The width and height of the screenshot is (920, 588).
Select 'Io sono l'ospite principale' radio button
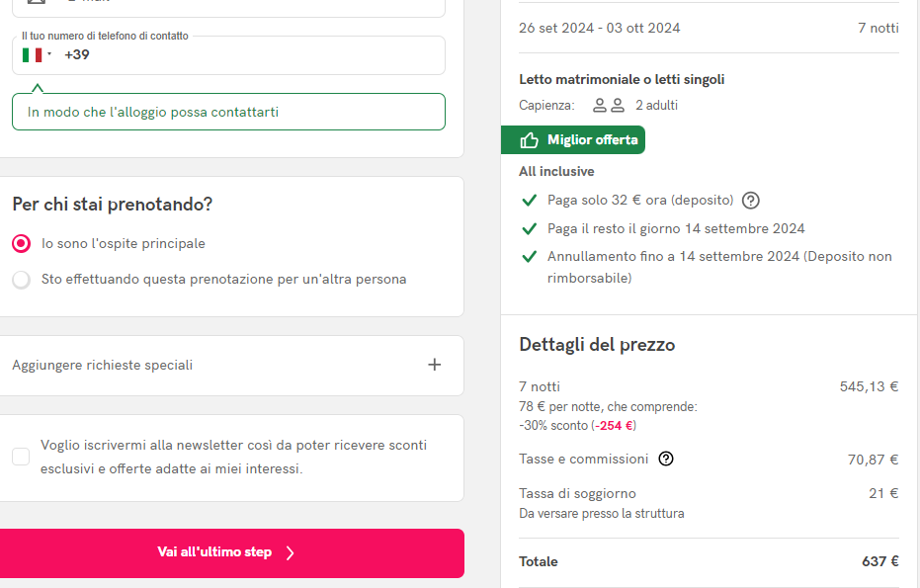pyautogui.click(x=22, y=243)
